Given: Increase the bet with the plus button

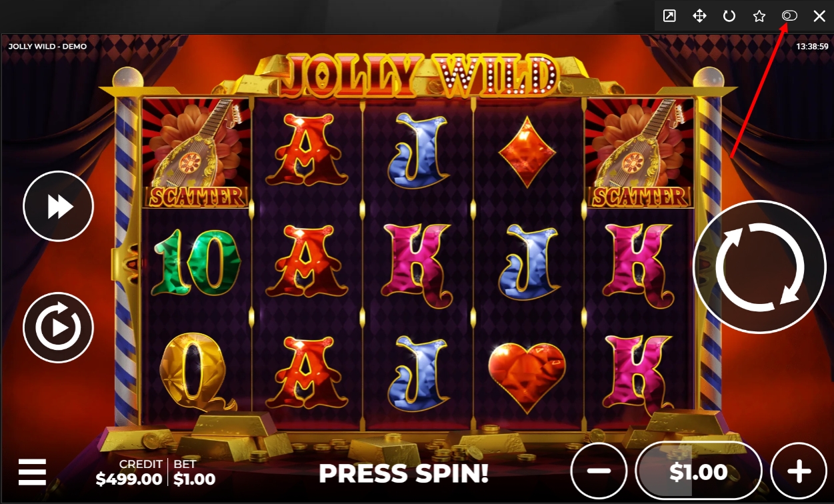Looking at the screenshot, I should (x=799, y=471).
